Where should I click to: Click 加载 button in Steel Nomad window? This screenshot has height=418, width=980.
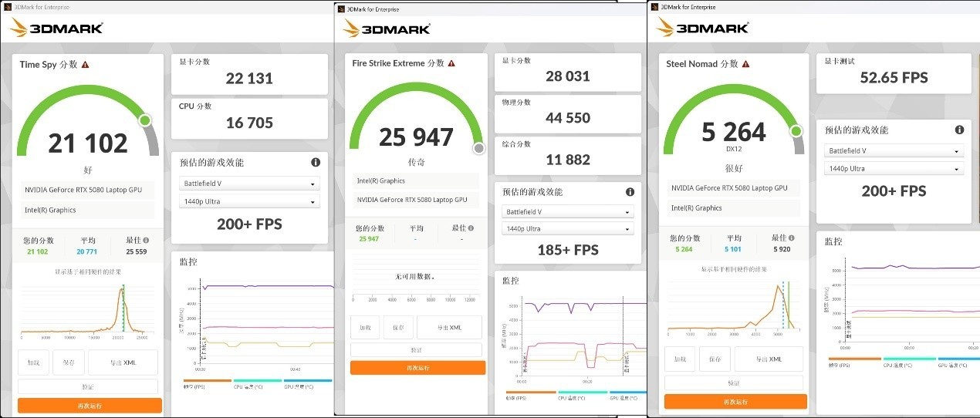(680, 359)
